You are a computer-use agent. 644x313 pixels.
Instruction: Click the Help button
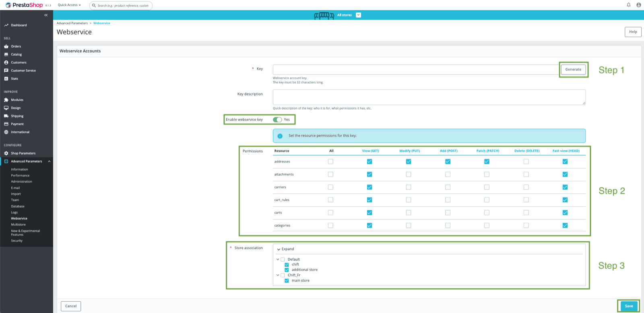tap(633, 32)
